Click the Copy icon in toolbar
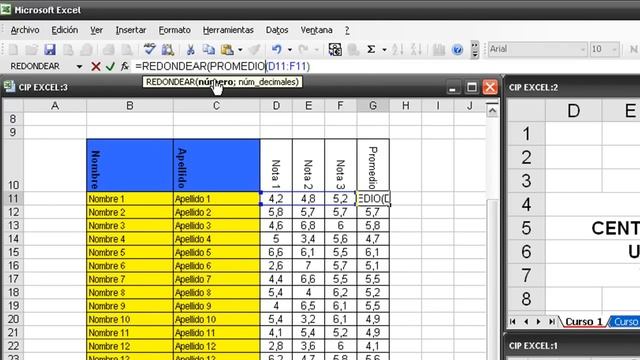Screen dimensions: 640x360 (209, 50)
